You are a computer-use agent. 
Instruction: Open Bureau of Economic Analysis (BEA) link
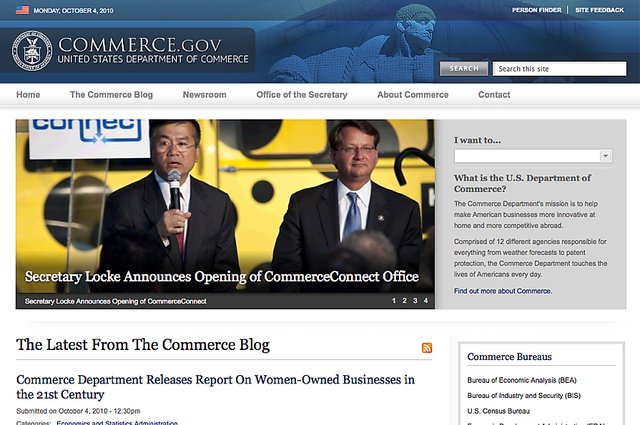pyautogui.click(x=522, y=380)
